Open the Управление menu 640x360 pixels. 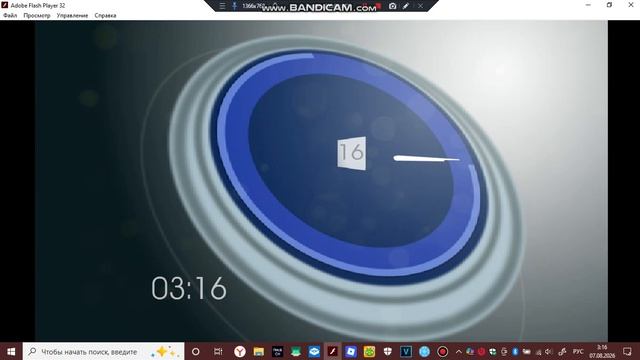(72, 16)
